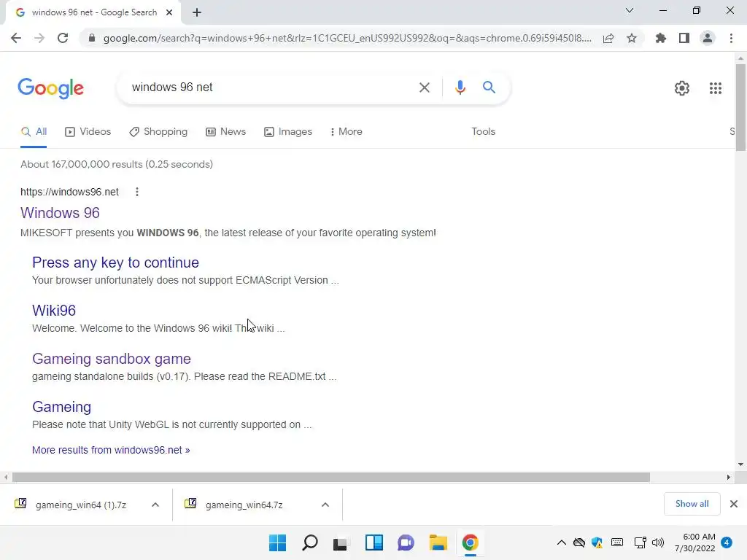Close the windows 96 net tab
The height and width of the screenshot is (560, 747).
pos(169,13)
